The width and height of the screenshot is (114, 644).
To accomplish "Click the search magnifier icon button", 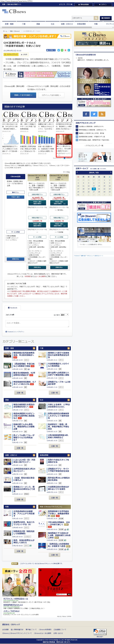I will pyautogui.click(x=96, y=18).
